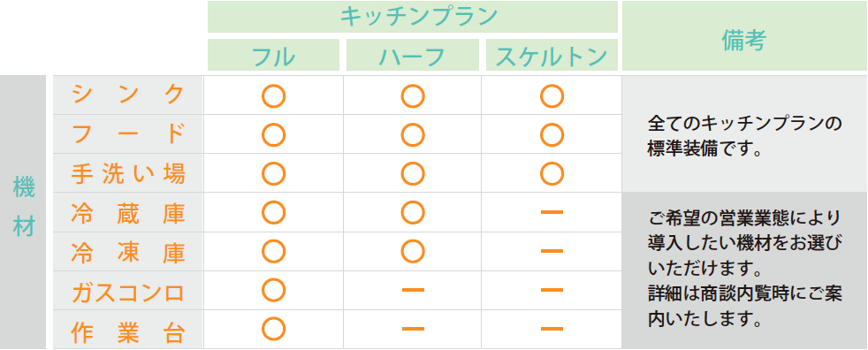Click the circle for フード under ハーフ
The width and height of the screenshot is (868, 350).
(x=413, y=134)
